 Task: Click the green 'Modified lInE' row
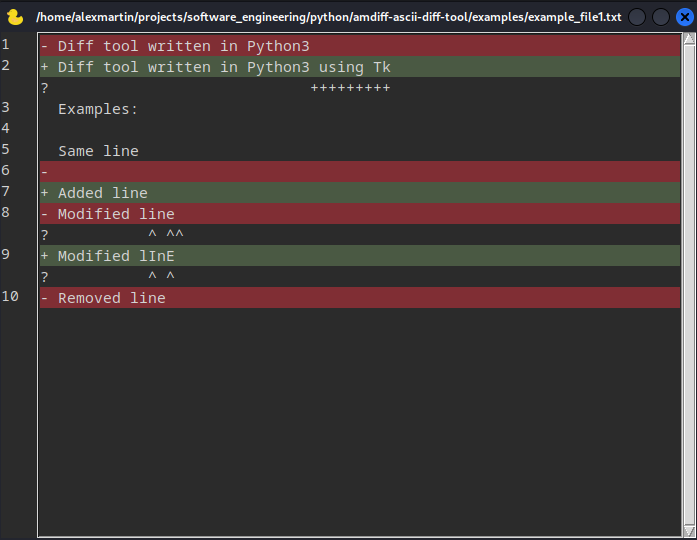360,256
